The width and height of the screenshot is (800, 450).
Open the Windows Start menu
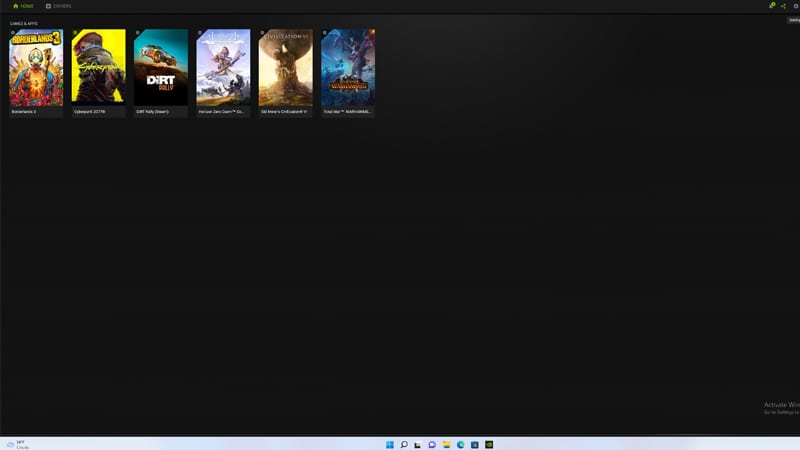(x=390, y=444)
